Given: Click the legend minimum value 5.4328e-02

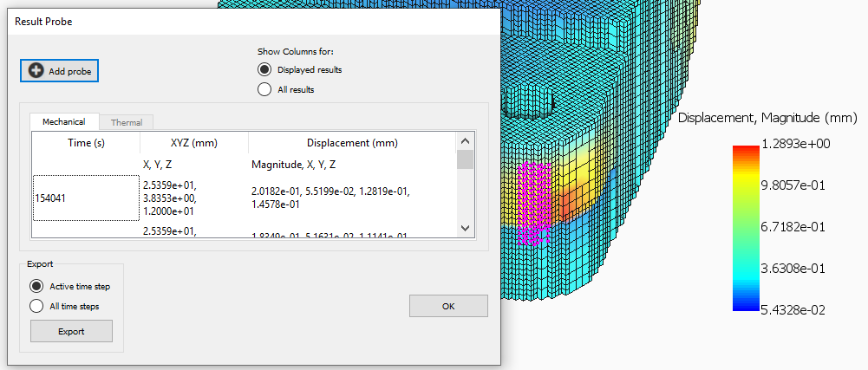Looking at the screenshot, I should point(793,310).
